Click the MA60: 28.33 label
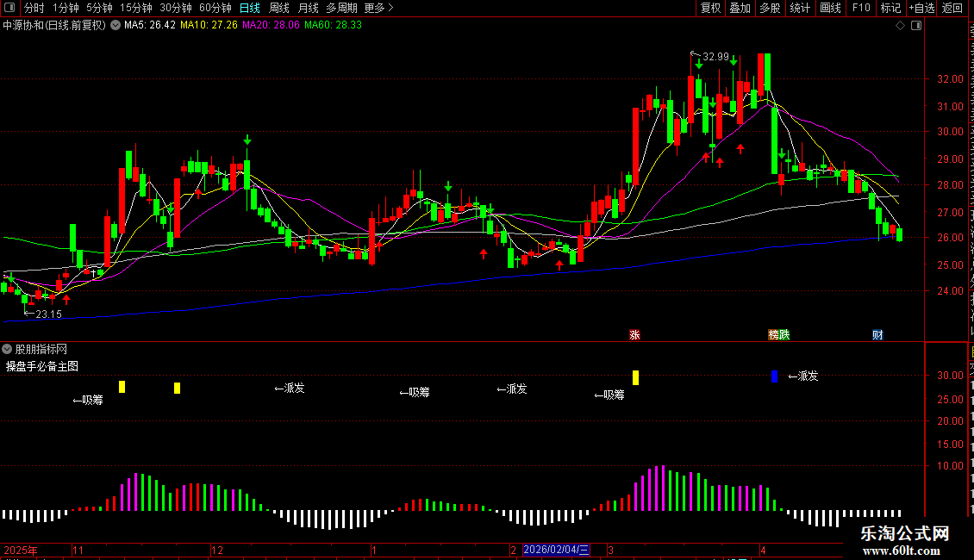The width and height of the screenshot is (974, 560). click(333, 25)
